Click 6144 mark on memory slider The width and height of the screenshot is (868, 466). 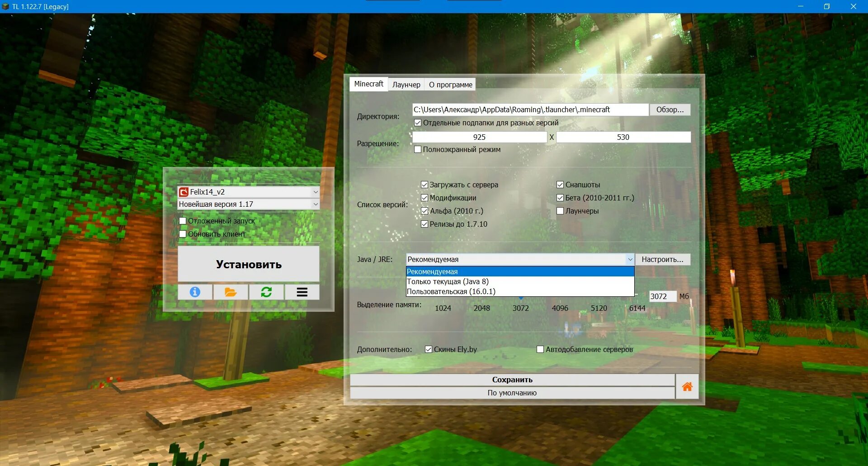point(637,308)
